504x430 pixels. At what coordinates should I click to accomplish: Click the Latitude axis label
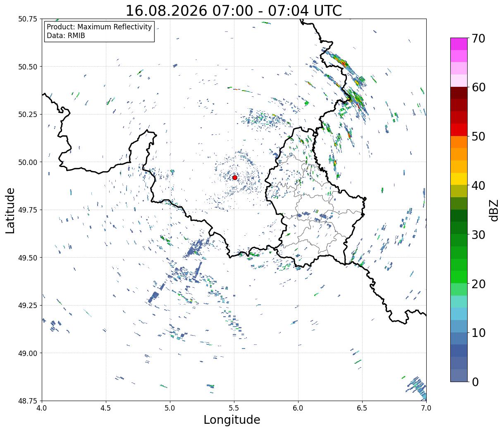[x=10, y=210]
